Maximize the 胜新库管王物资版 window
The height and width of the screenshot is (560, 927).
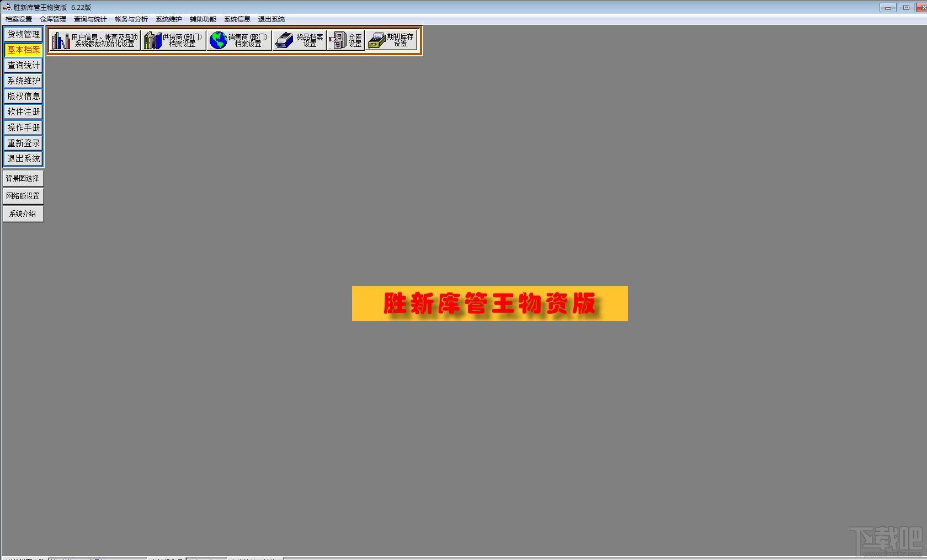point(906,7)
